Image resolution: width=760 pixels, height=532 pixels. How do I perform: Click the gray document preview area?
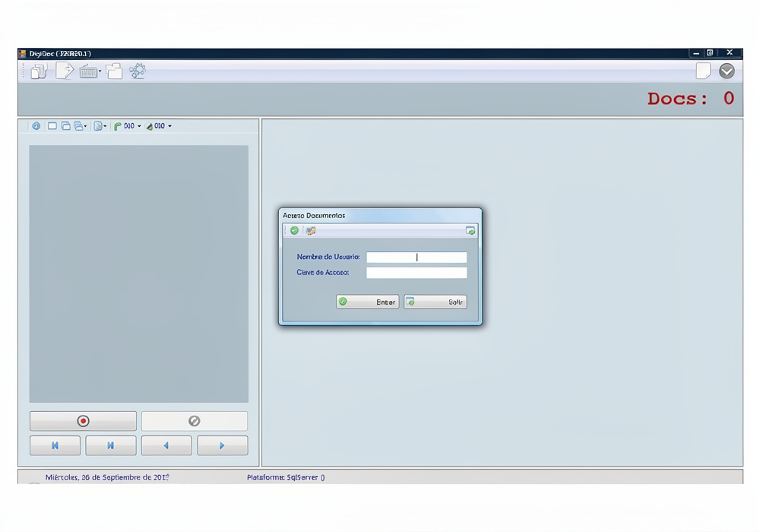[x=138, y=274]
